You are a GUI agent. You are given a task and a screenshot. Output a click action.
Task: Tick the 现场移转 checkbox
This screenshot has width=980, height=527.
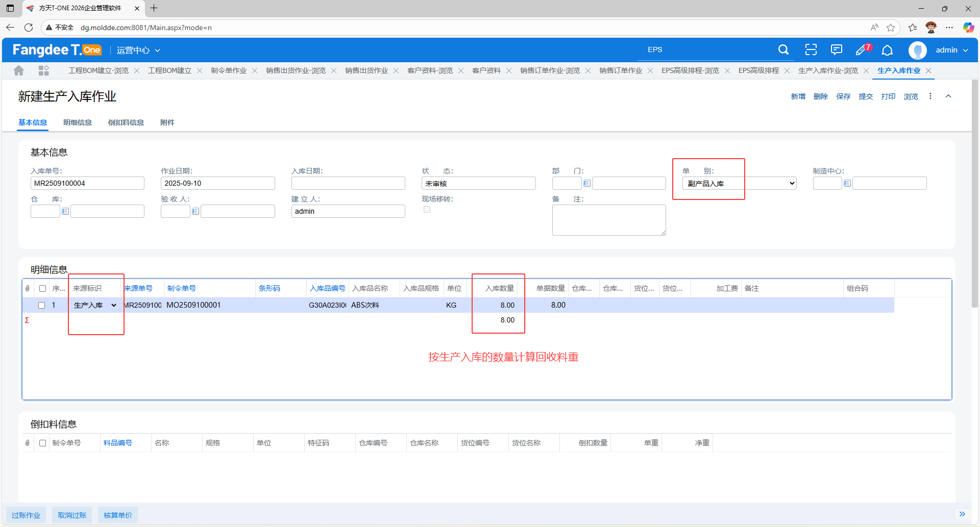click(427, 210)
